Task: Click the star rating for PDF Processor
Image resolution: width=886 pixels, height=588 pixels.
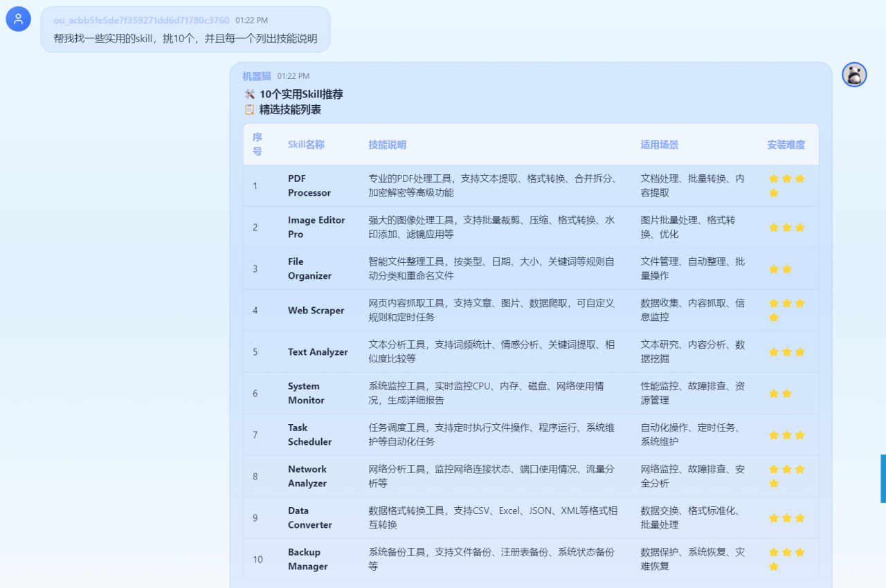Action: click(786, 185)
